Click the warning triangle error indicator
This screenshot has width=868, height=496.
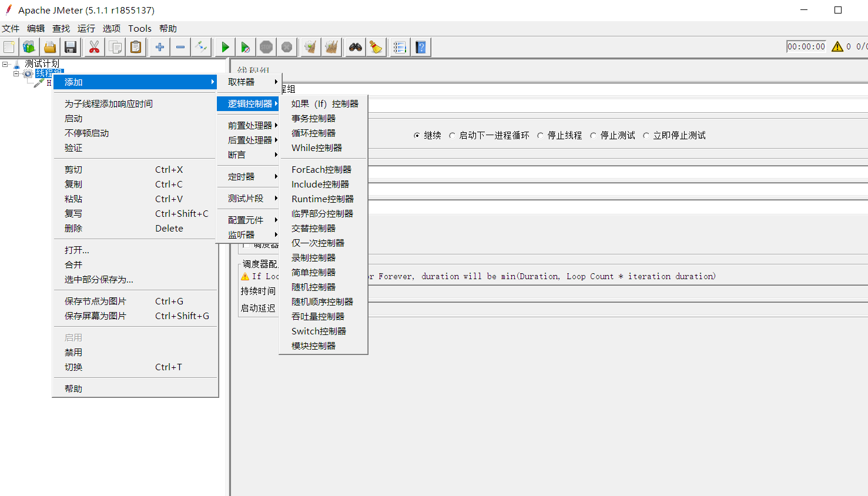(x=837, y=46)
